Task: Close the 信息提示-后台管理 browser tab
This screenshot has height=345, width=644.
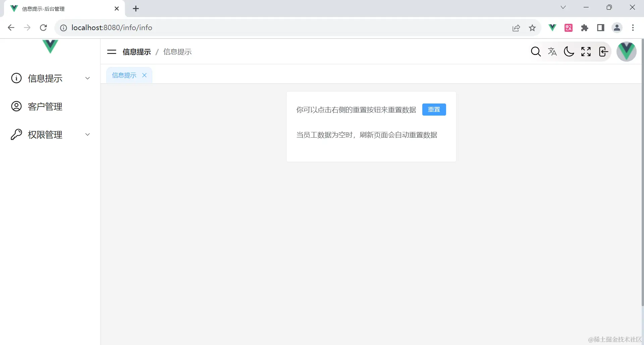Action: coord(117,9)
